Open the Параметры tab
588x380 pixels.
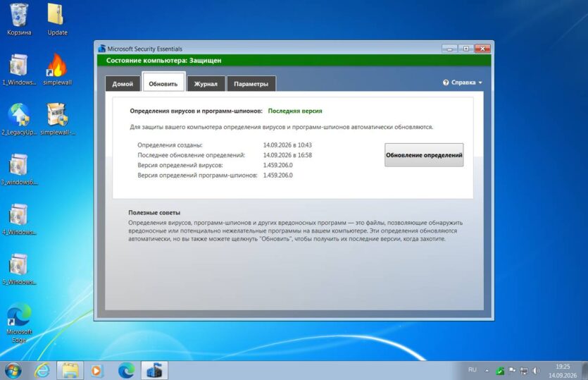pyautogui.click(x=251, y=84)
